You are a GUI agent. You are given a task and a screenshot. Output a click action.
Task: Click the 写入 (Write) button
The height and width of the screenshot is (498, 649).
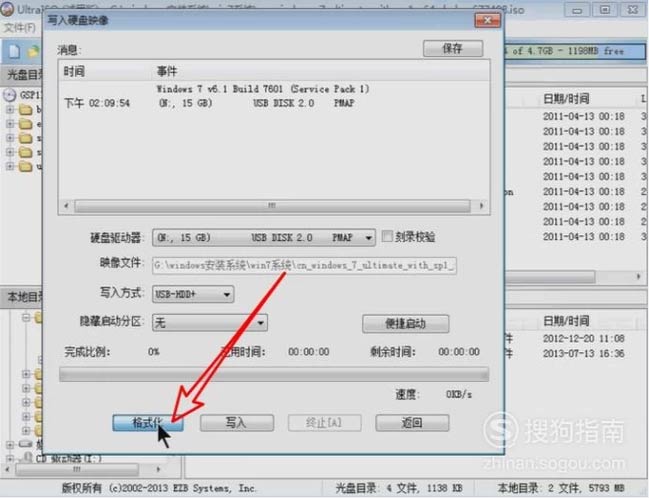point(237,423)
